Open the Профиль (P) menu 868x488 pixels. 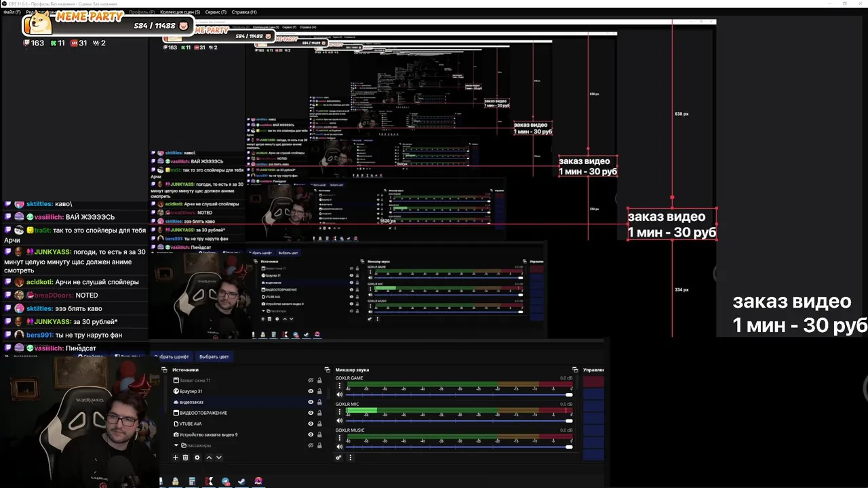[142, 12]
